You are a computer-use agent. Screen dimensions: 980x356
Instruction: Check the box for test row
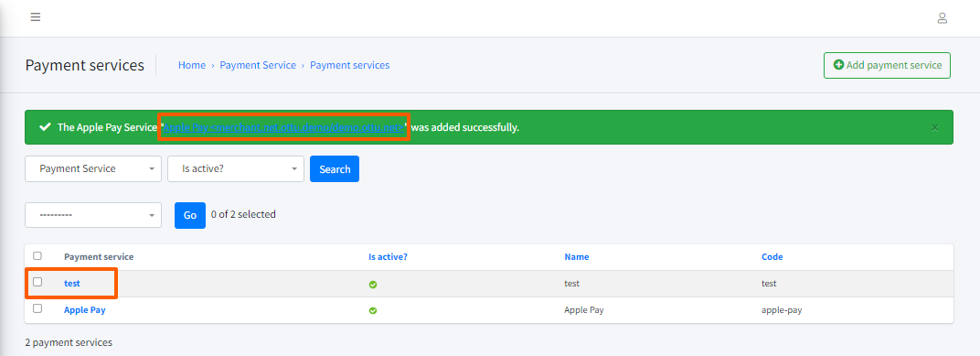(x=37, y=282)
